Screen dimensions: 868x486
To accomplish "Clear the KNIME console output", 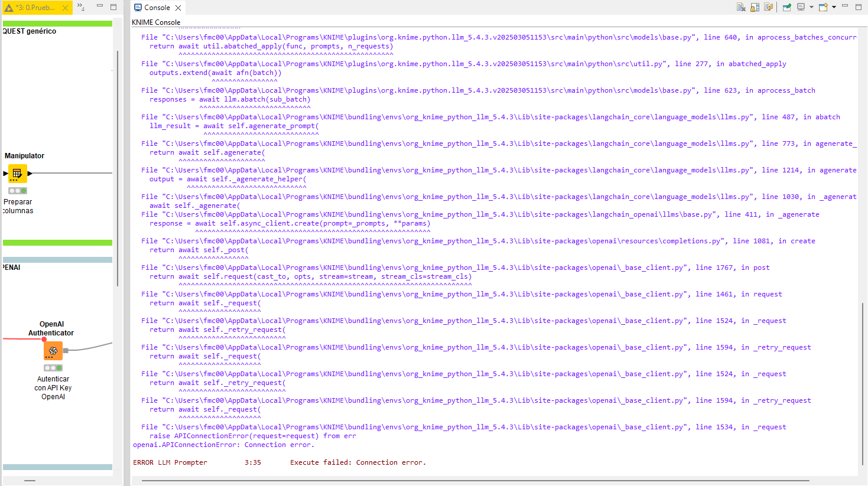I will [x=741, y=7].
